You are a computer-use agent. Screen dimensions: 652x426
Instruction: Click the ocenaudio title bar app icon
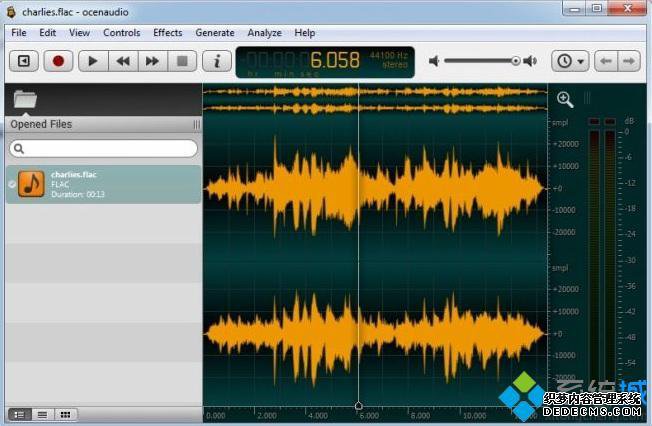[11, 12]
